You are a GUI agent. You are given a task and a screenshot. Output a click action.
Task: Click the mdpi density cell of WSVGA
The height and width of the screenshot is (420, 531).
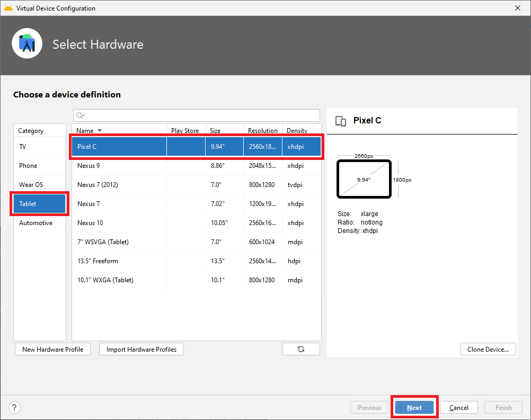click(x=302, y=242)
